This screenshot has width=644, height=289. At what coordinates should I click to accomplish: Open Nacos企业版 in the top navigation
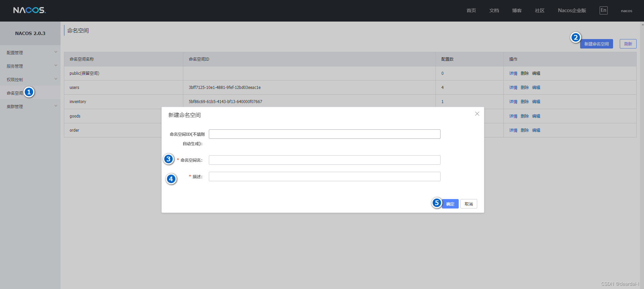pyautogui.click(x=572, y=10)
